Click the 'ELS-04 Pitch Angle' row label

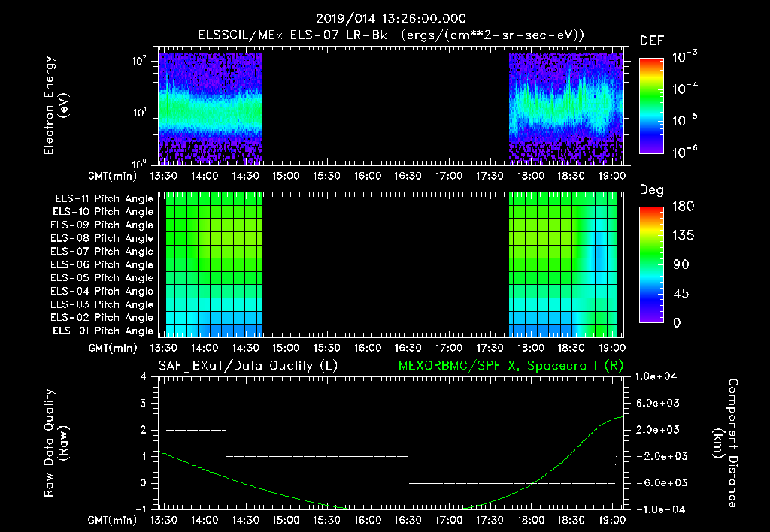(102, 291)
